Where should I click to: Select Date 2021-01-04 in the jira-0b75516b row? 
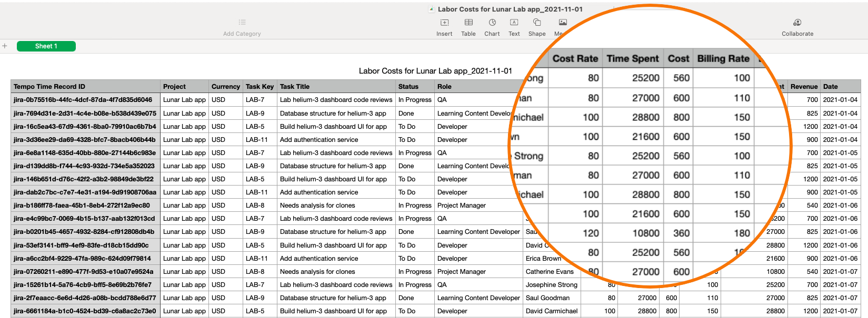click(841, 100)
